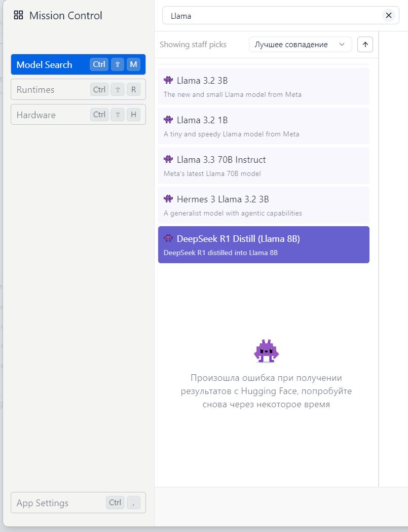408x532 pixels.
Task: Click the icon beside DeepSeek R1 Distill
Action: (x=168, y=238)
